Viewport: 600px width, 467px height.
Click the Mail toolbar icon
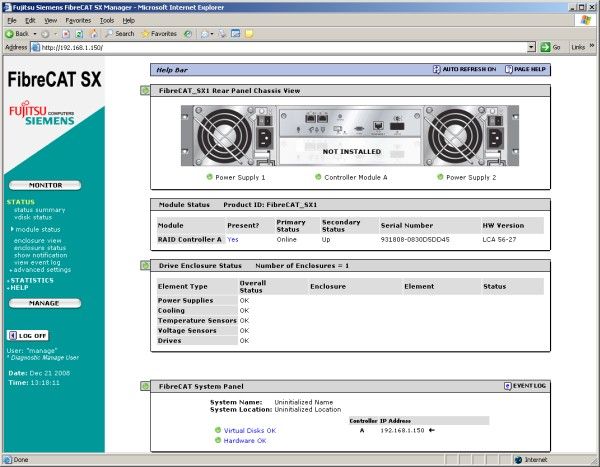click(x=205, y=34)
